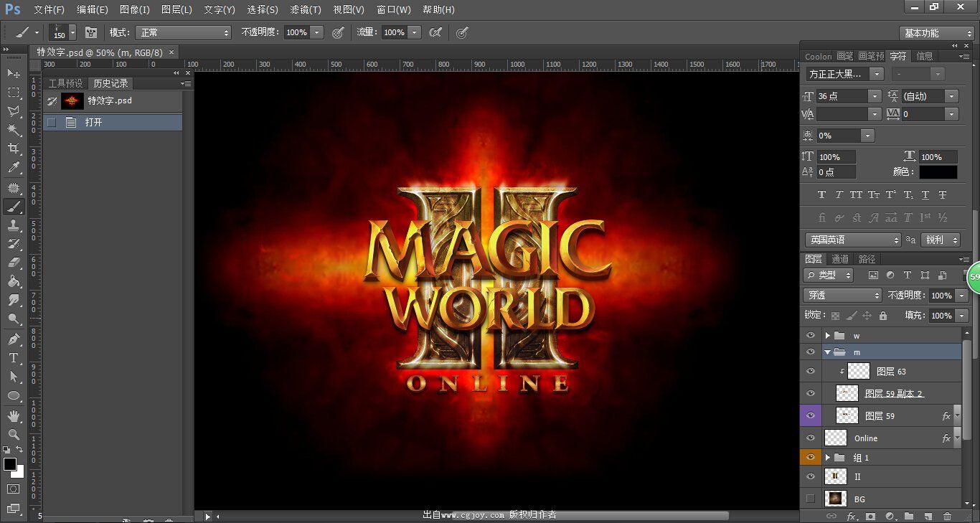
Task: Filter layers by text type icon
Action: (908, 275)
